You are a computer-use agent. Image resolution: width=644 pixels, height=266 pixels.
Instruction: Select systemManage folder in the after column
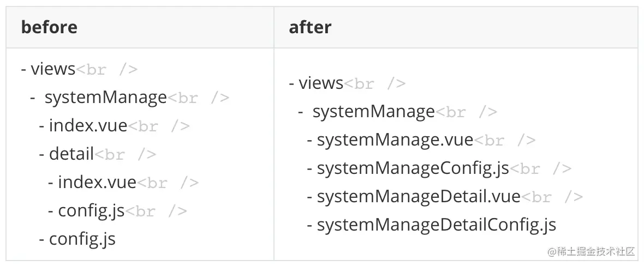click(373, 112)
